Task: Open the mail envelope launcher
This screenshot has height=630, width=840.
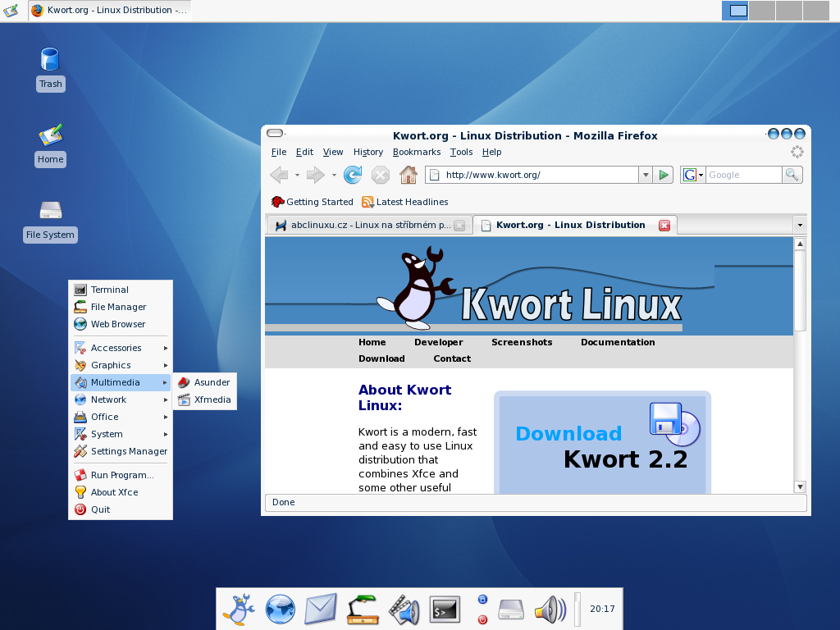Action: point(321,609)
